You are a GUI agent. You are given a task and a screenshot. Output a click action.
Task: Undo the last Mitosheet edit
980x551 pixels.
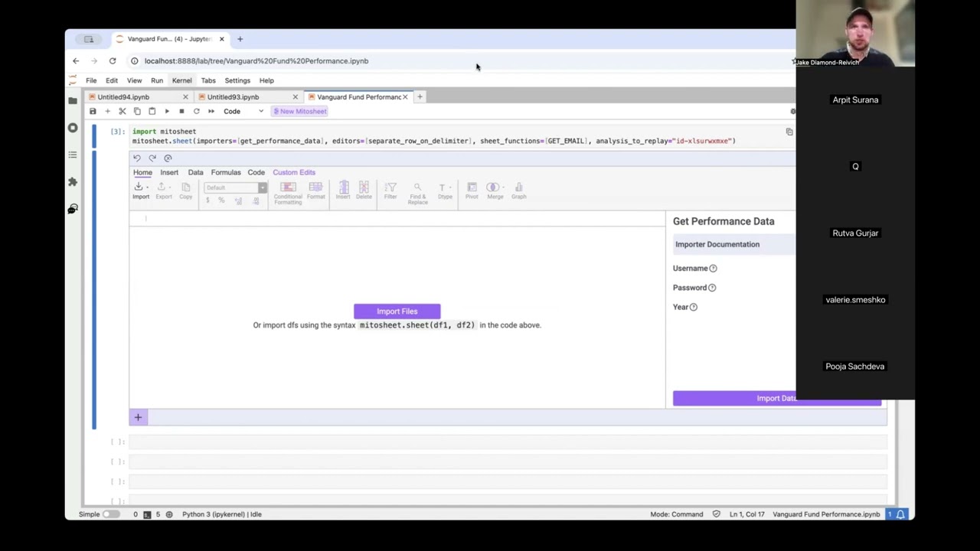pyautogui.click(x=137, y=158)
